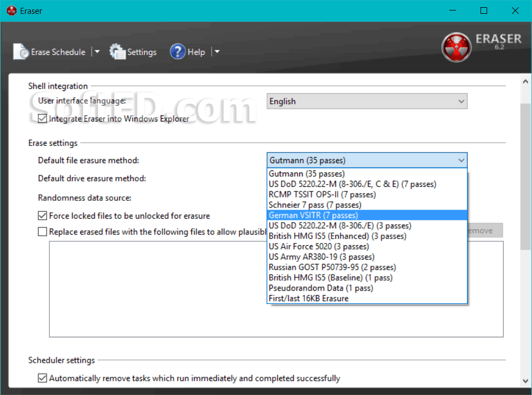Image resolution: width=532 pixels, height=395 pixels.
Task: Select US Army AR380-19 (3 passes)
Action: click(367, 257)
